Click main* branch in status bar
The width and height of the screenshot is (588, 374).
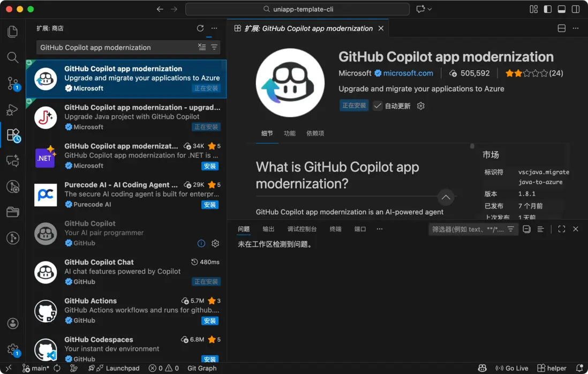point(36,368)
